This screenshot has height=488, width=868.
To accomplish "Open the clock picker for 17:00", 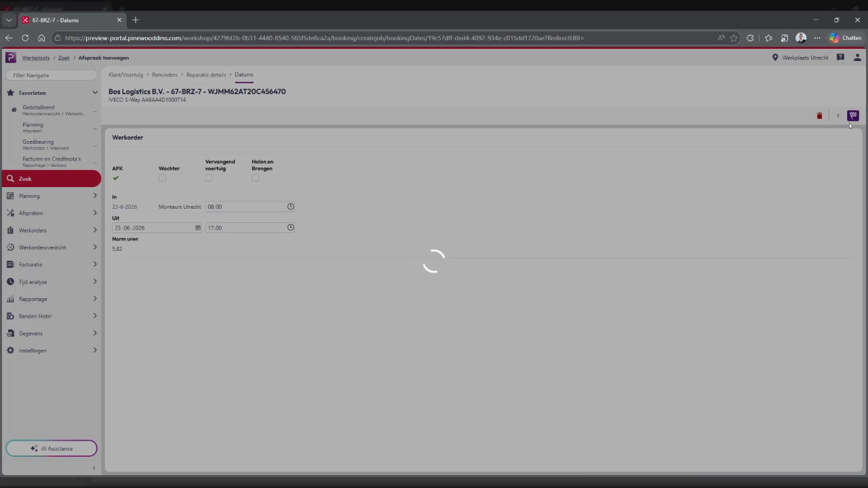I will [290, 228].
